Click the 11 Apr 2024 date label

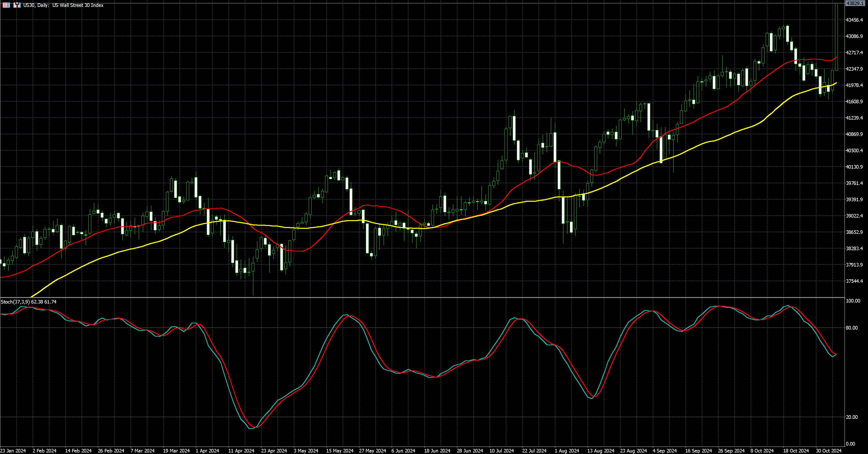tap(241, 451)
